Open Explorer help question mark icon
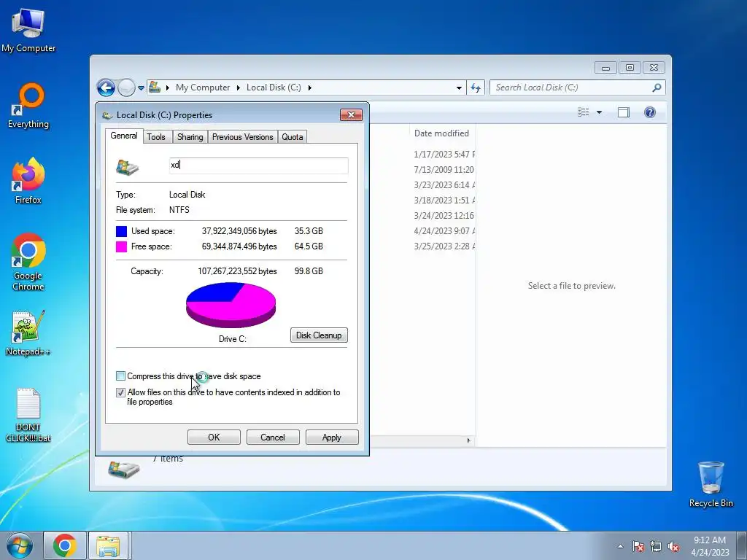This screenshot has width=747, height=560. coord(650,112)
